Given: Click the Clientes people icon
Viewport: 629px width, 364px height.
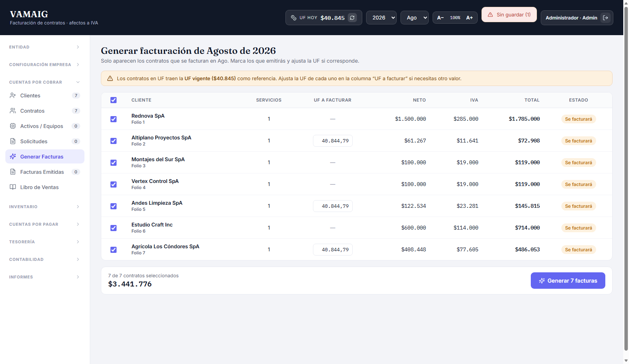Looking at the screenshot, I should point(13,95).
